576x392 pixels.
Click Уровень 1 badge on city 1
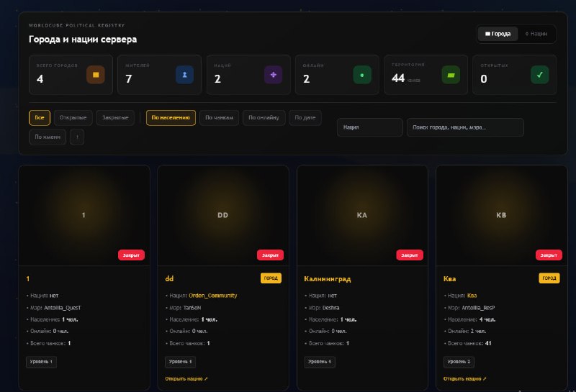click(x=41, y=362)
